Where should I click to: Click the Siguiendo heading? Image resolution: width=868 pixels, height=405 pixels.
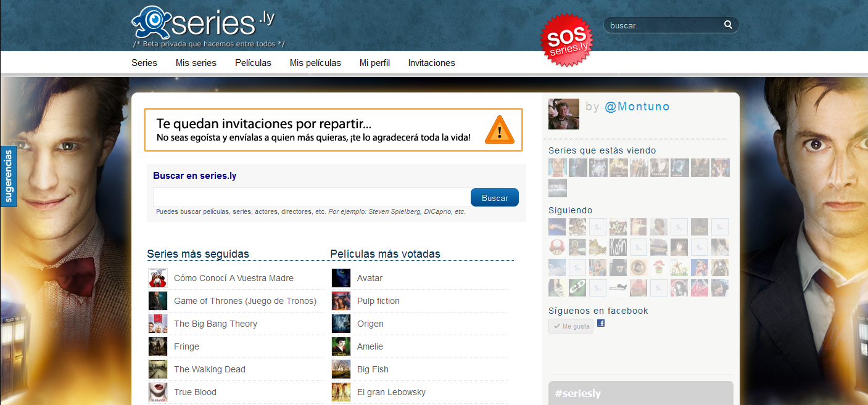click(571, 210)
